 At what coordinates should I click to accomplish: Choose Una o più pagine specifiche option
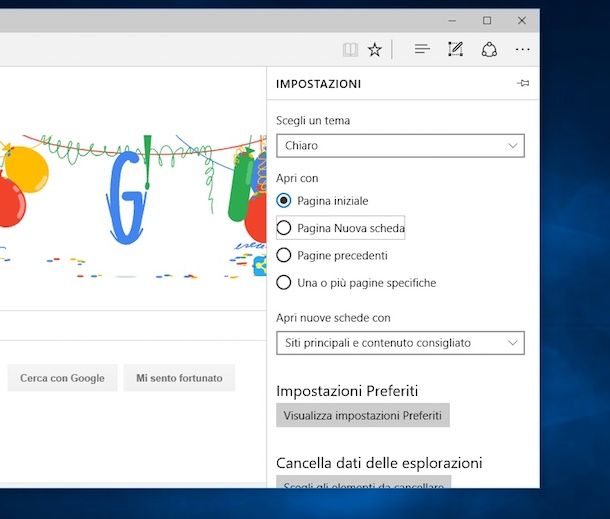point(356,283)
